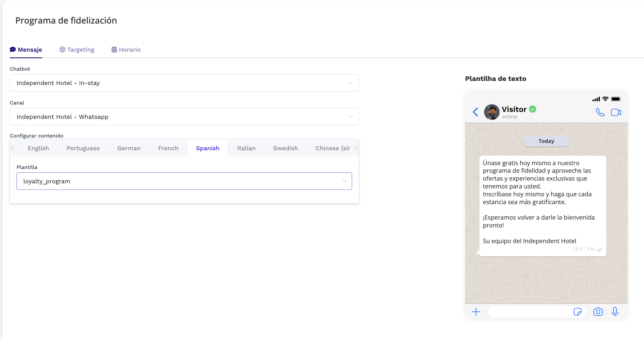The height and width of the screenshot is (339, 644).
Task: Click the plus attachment icon
Action: [476, 312]
